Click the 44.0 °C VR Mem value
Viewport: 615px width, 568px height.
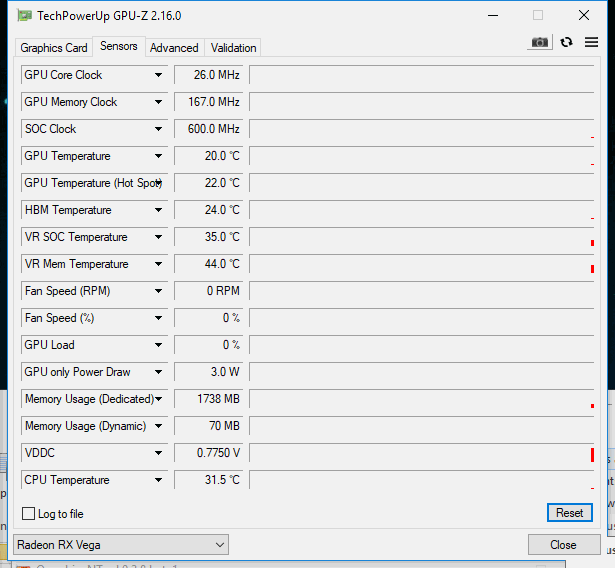(209, 264)
